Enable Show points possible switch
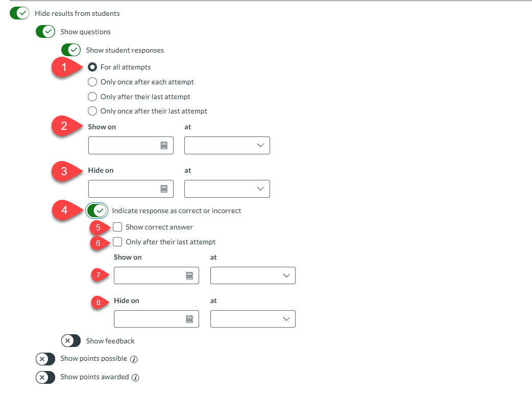532x393 pixels. (x=45, y=359)
